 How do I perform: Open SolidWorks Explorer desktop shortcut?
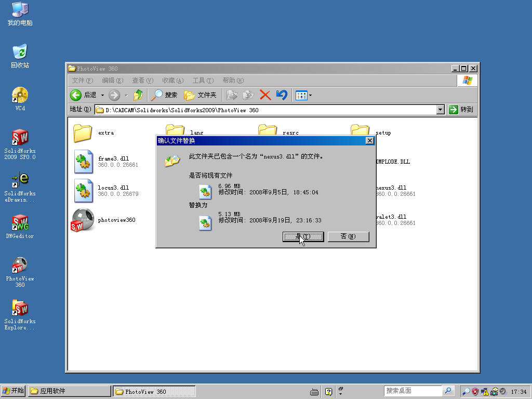20,315
